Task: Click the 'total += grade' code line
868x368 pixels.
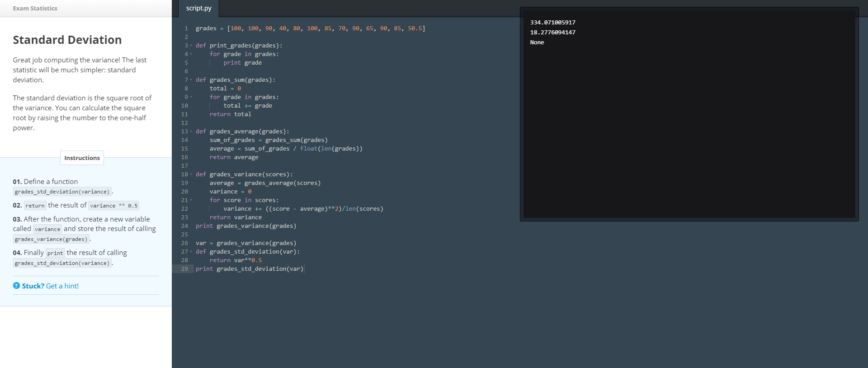Action: 248,106
